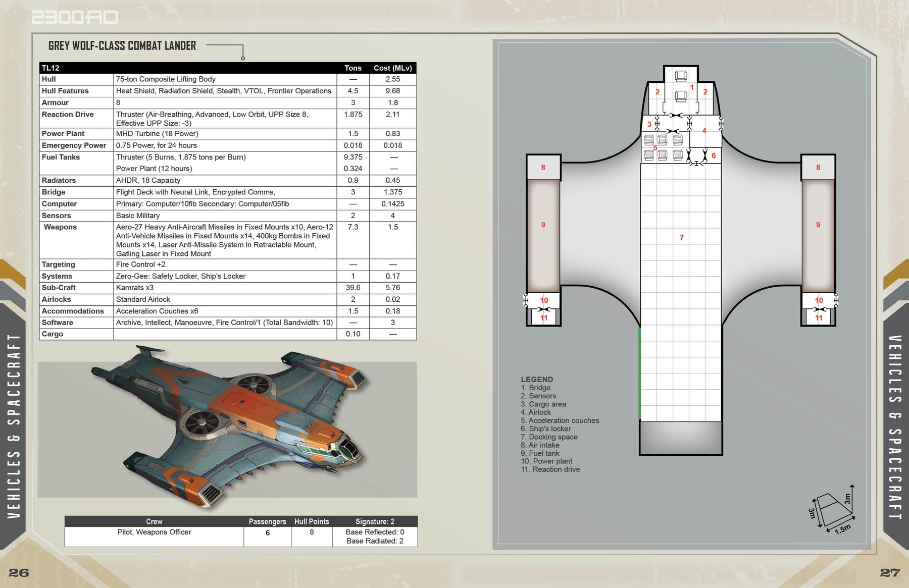Click the acceleration couches seat cluster in the deck plan

pyautogui.click(x=663, y=147)
